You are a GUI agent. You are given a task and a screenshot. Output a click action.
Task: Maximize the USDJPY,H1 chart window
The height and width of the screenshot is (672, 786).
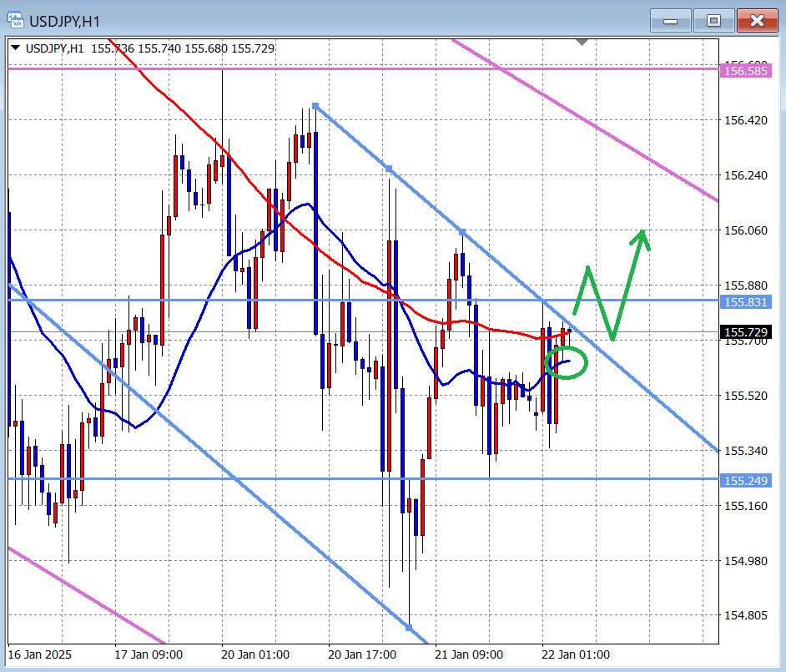click(x=713, y=20)
